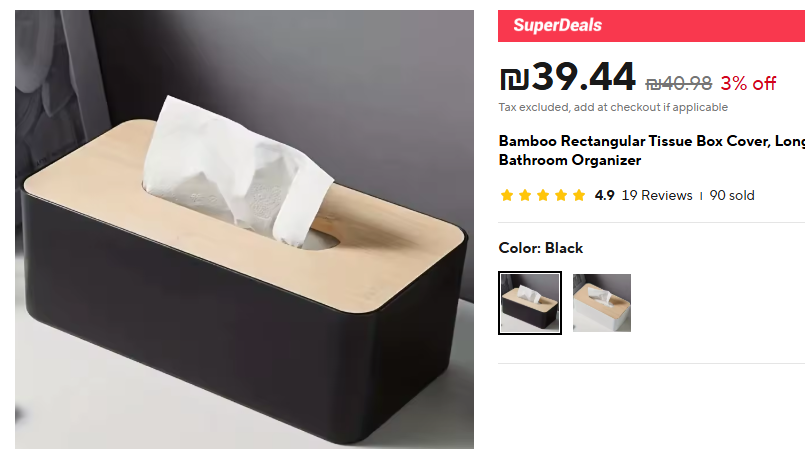Open the 19 Reviews link
Image resolution: width=805 pixels, height=449 pixels.
coord(657,196)
